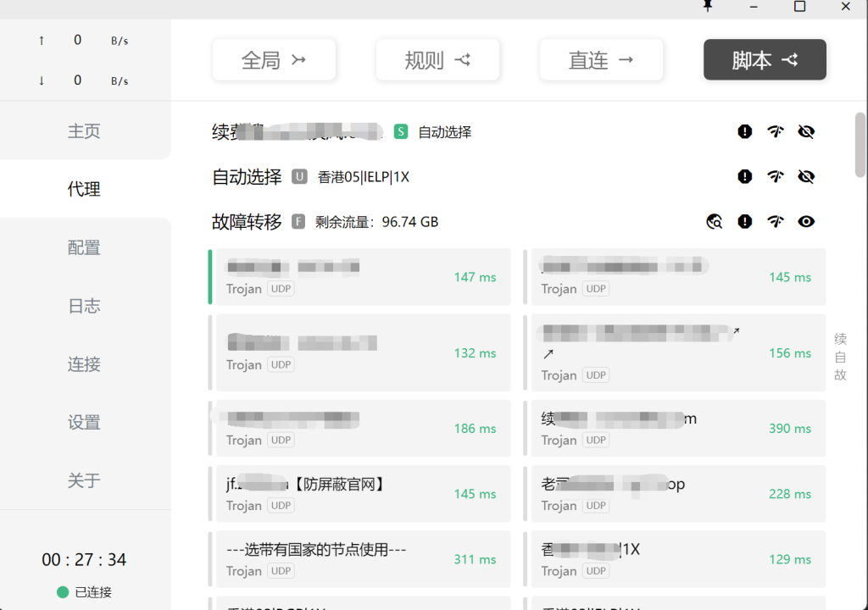Open the 日志 sidebar page
This screenshot has height=610, width=868.
click(x=83, y=306)
